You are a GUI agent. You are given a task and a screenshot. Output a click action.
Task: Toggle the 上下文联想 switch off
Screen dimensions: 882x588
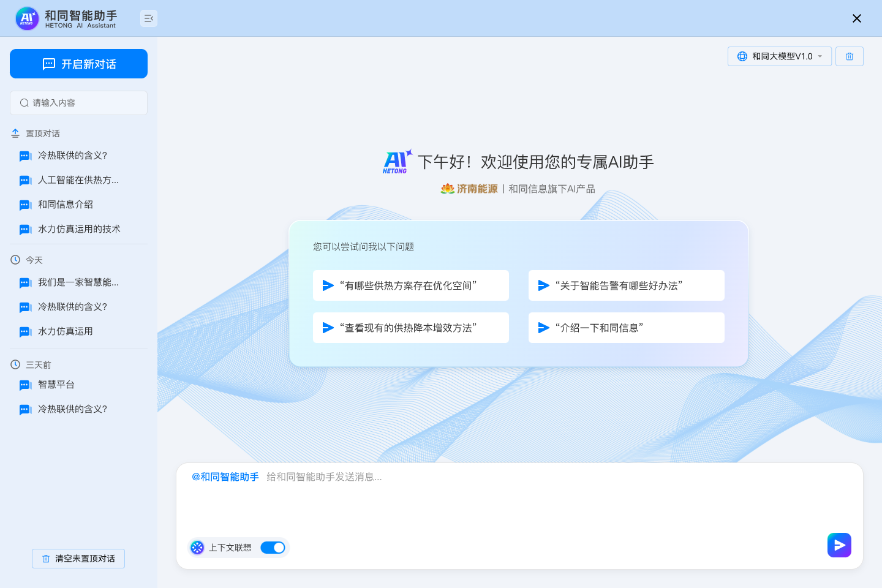(273, 548)
